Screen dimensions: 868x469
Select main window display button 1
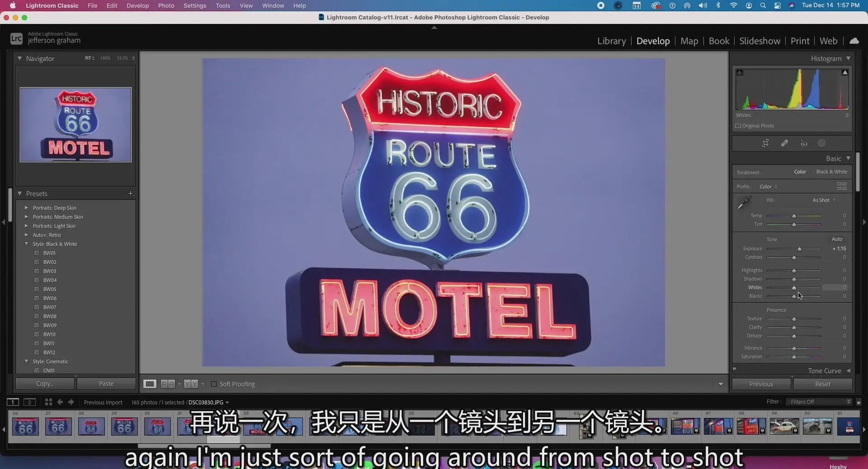pos(13,402)
